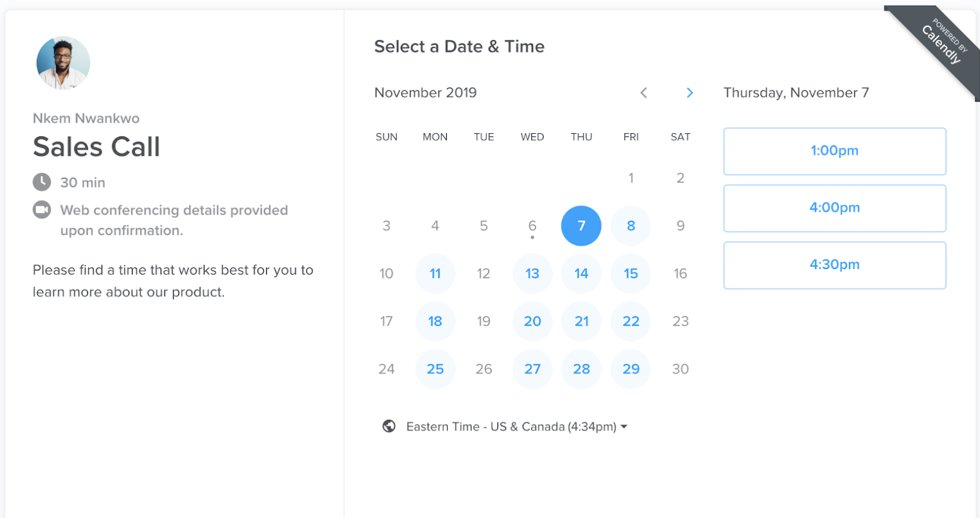The width and height of the screenshot is (980, 518).
Task: Pick Friday, November 8 on the calendar
Action: click(x=631, y=226)
